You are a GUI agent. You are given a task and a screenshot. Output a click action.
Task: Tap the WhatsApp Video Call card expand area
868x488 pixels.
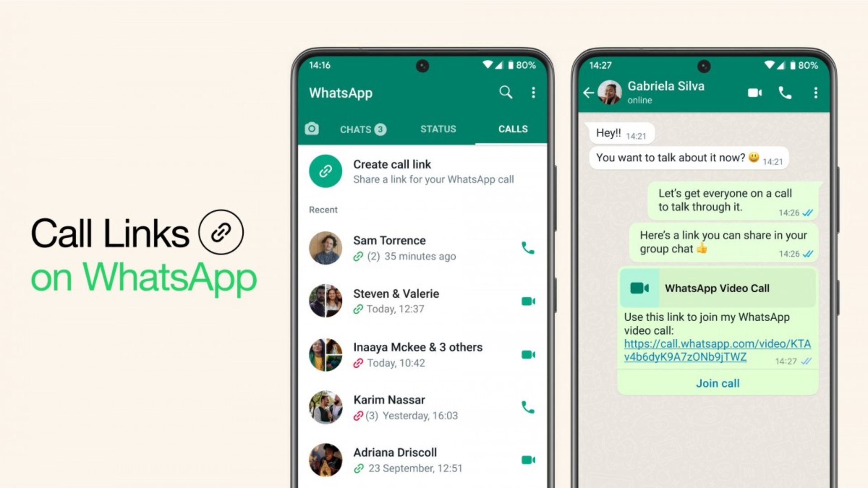pos(714,288)
